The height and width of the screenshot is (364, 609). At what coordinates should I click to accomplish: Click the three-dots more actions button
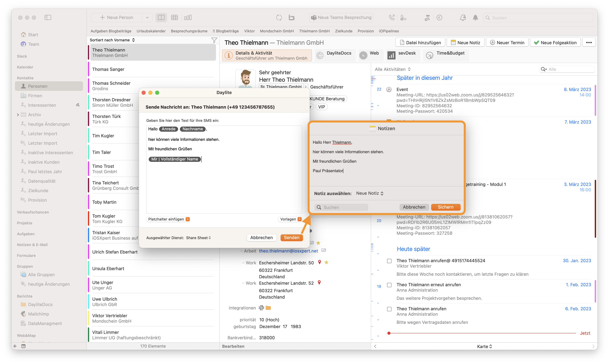tap(589, 42)
